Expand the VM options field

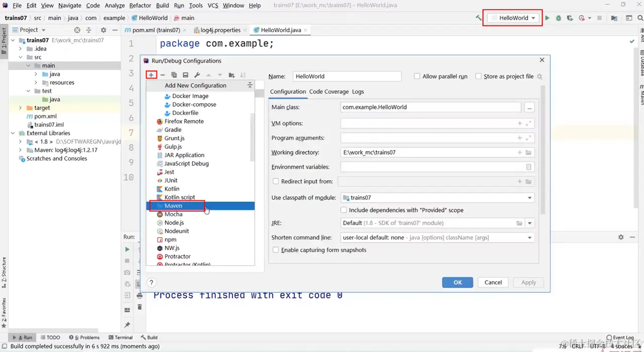point(529,123)
